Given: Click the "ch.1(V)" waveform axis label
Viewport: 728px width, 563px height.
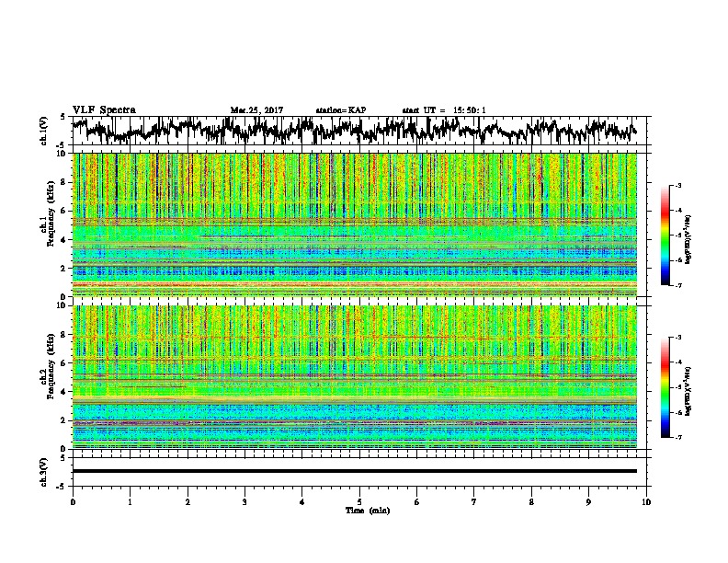Looking at the screenshot, I should click(x=44, y=131).
